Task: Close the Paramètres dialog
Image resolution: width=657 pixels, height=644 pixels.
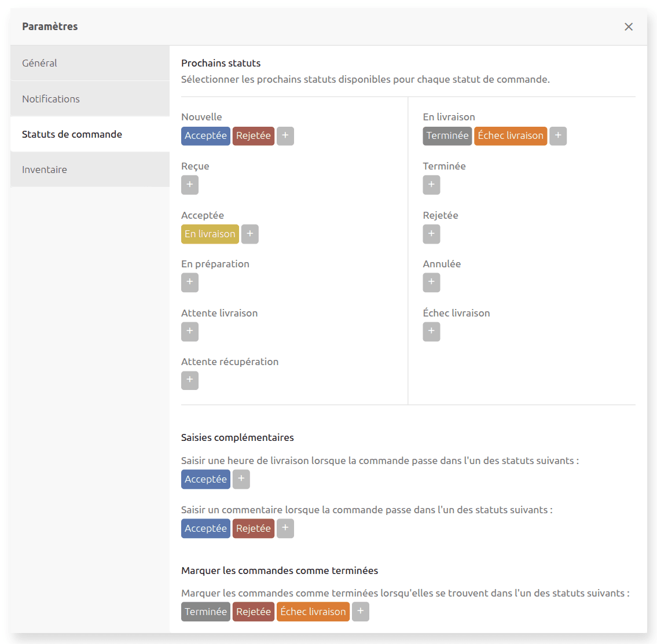Action: pos(629,27)
